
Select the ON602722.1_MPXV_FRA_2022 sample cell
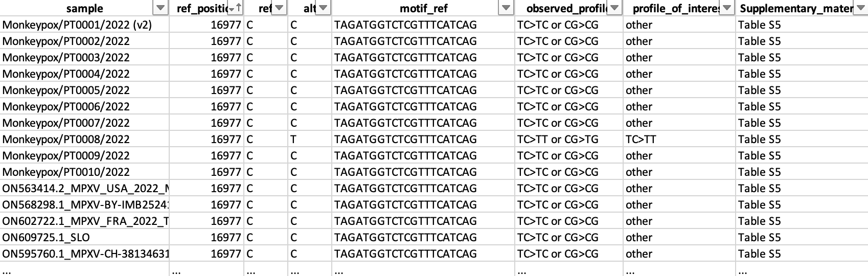click(x=85, y=221)
